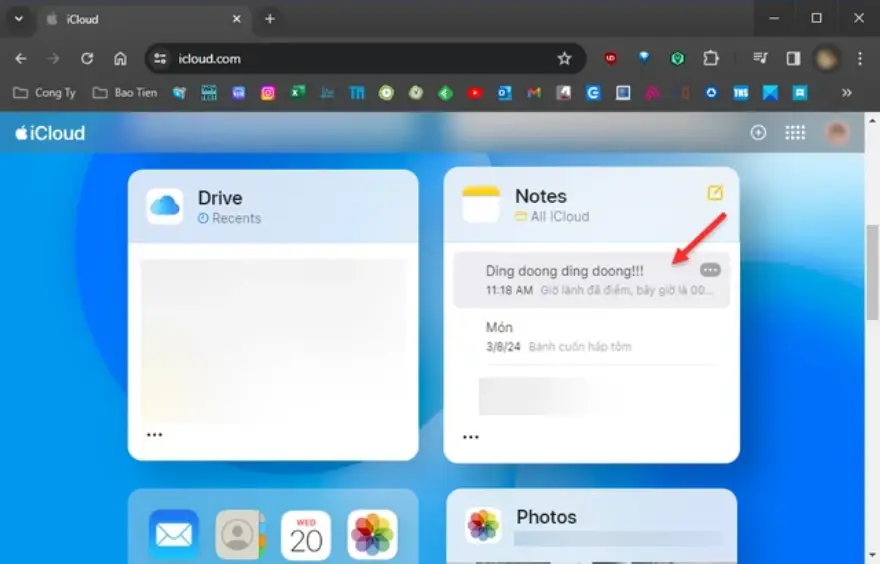Image resolution: width=880 pixels, height=564 pixels.
Task: Open the Notes widget title
Action: (541, 196)
